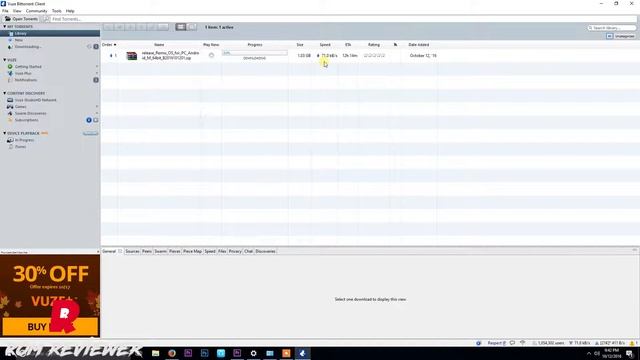Open Notifications in the sidebar
Image resolution: width=640 pixels, height=360 pixels.
click(x=26, y=80)
